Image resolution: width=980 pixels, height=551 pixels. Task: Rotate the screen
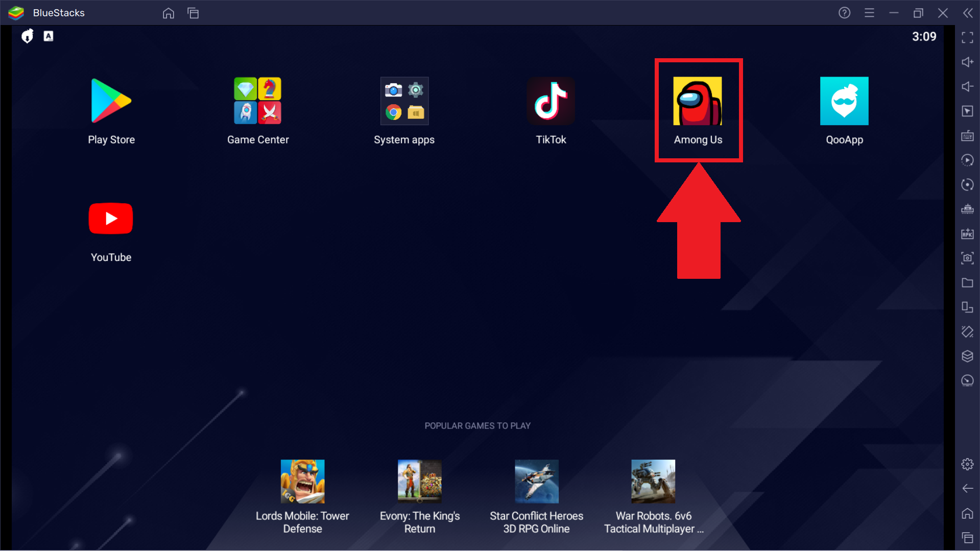pos(967,307)
